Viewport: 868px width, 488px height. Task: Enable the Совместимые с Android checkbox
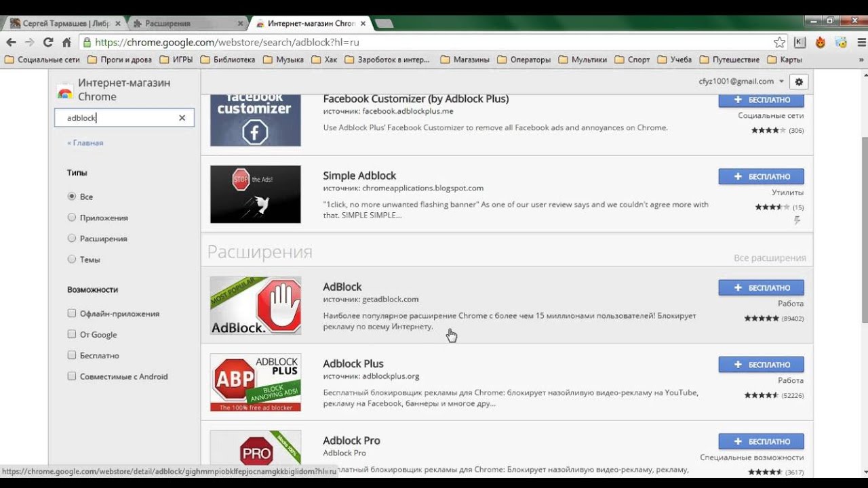pos(71,377)
